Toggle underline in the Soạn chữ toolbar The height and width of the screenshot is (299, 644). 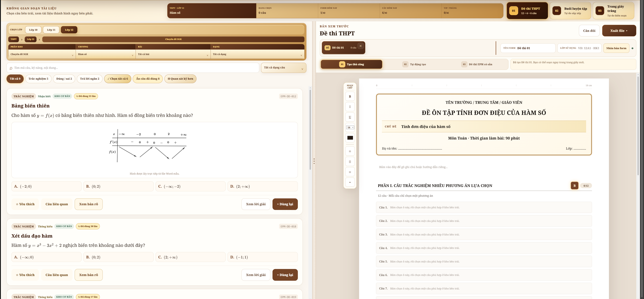(x=350, y=117)
